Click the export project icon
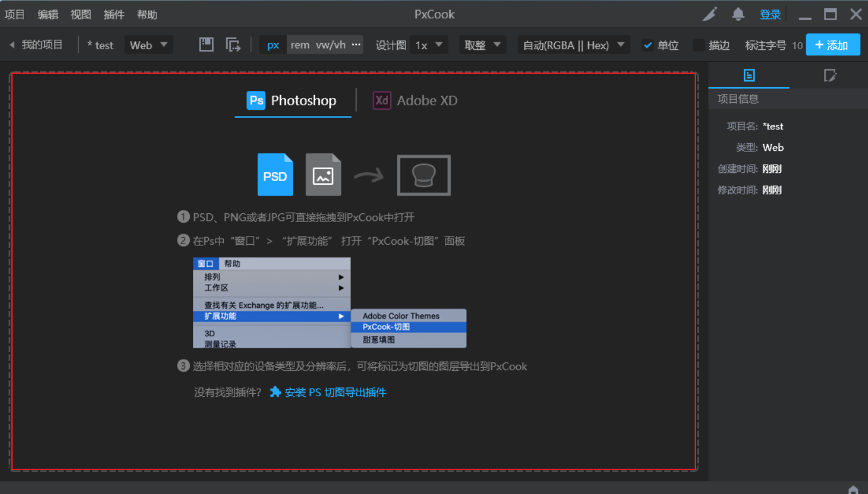This screenshot has height=494, width=868. point(233,44)
